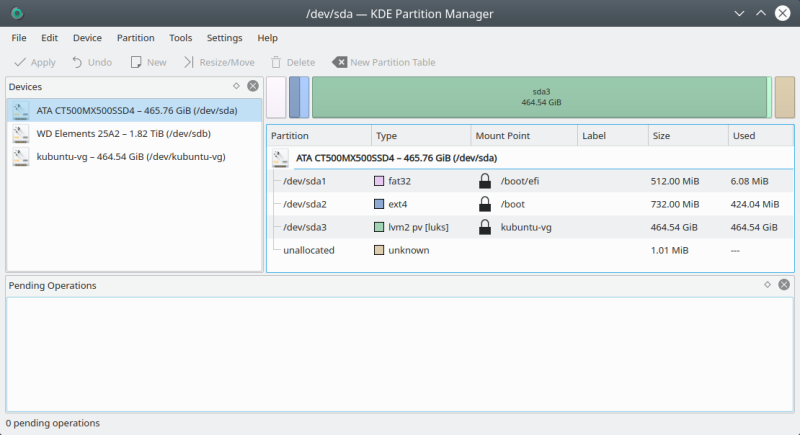The width and height of the screenshot is (800, 435).
Task: Select kubuntu-vg volume group device
Action: point(134,157)
